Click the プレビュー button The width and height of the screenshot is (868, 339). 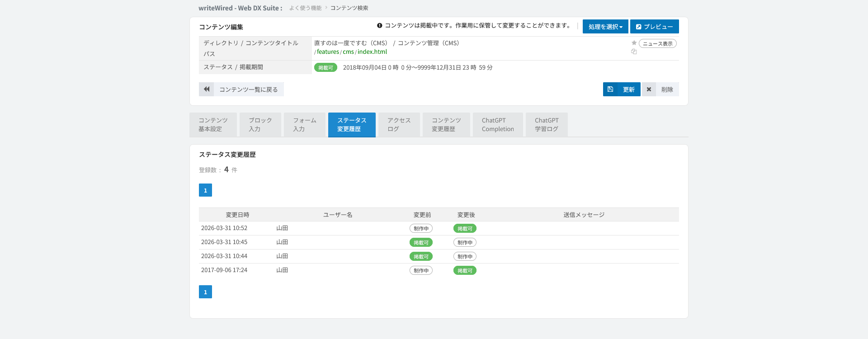pos(655,27)
